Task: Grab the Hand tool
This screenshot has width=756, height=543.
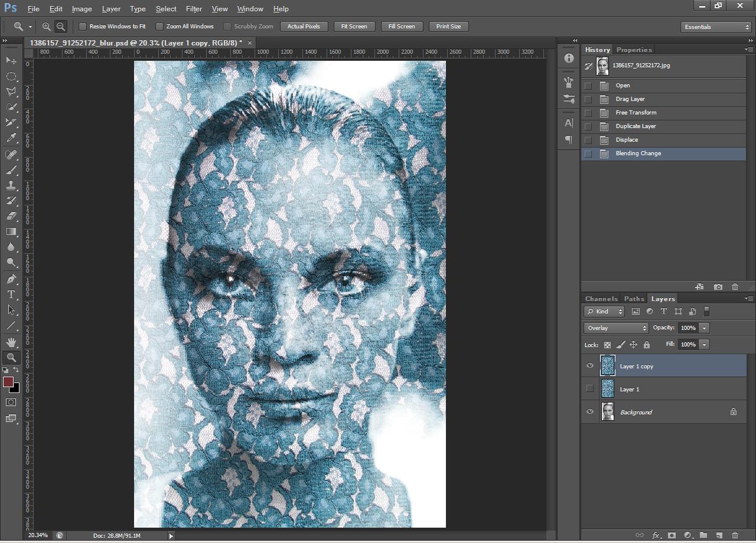Action: (10, 341)
